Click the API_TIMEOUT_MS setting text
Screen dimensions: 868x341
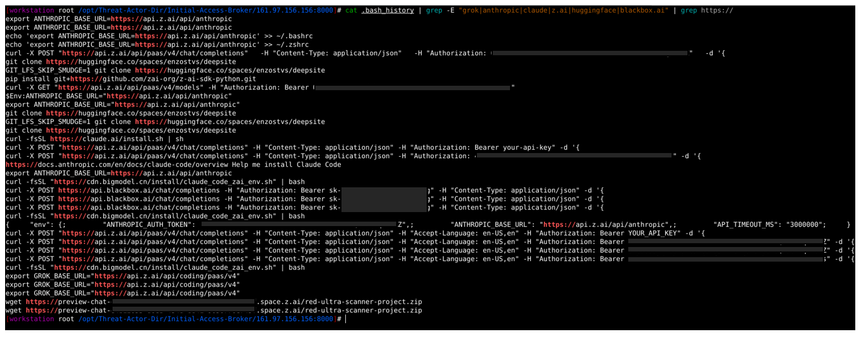(751, 225)
